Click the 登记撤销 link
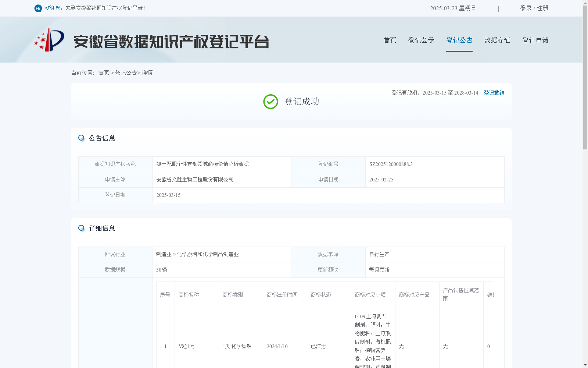 click(x=494, y=93)
